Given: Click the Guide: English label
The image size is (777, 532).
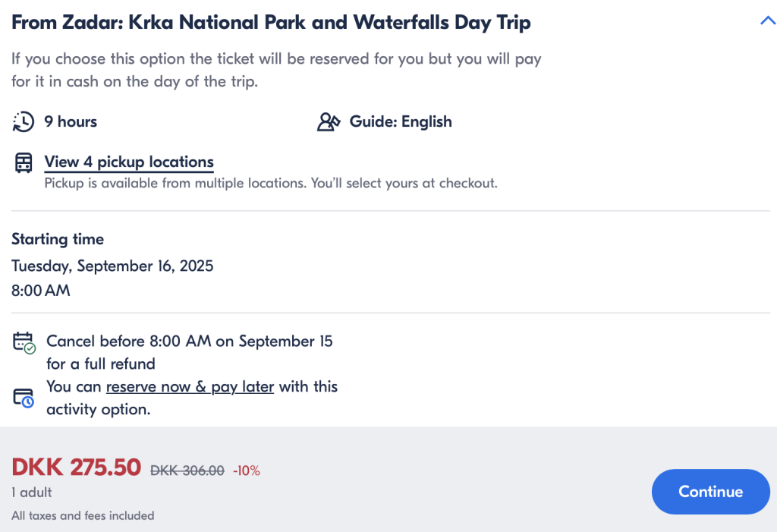Looking at the screenshot, I should 401,121.
